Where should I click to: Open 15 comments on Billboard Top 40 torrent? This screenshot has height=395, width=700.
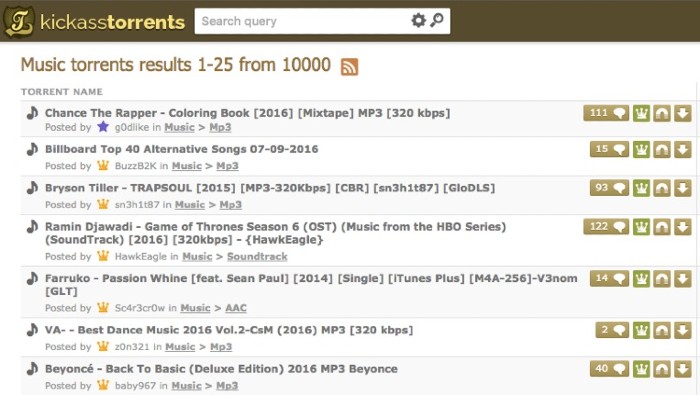click(x=609, y=149)
